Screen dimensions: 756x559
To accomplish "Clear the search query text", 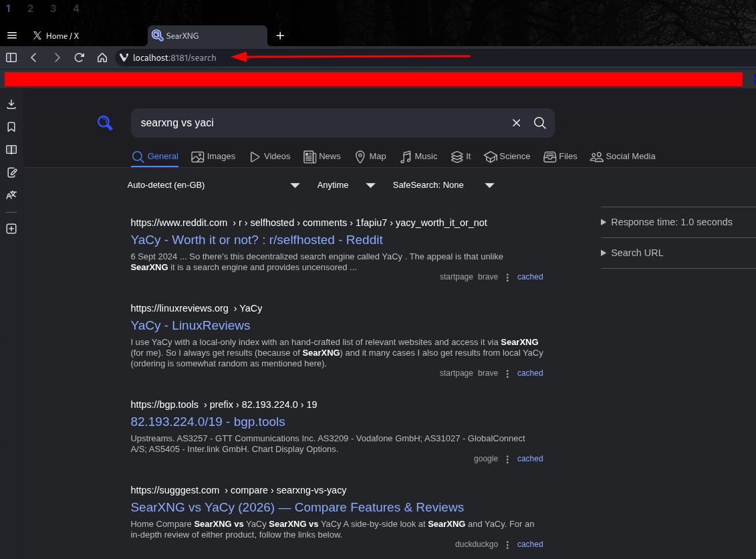I will tap(517, 123).
